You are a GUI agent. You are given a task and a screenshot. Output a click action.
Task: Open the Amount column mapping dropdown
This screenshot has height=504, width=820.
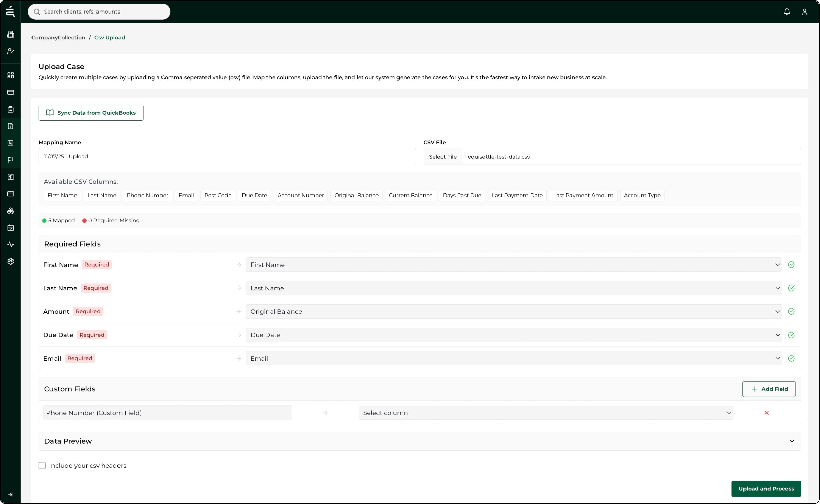(514, 311)
